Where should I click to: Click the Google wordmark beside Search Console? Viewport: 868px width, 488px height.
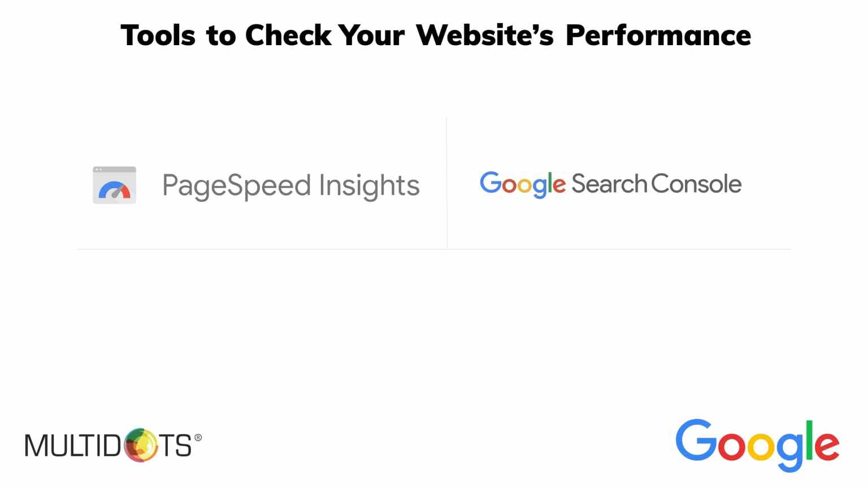[x=522, y=184]
